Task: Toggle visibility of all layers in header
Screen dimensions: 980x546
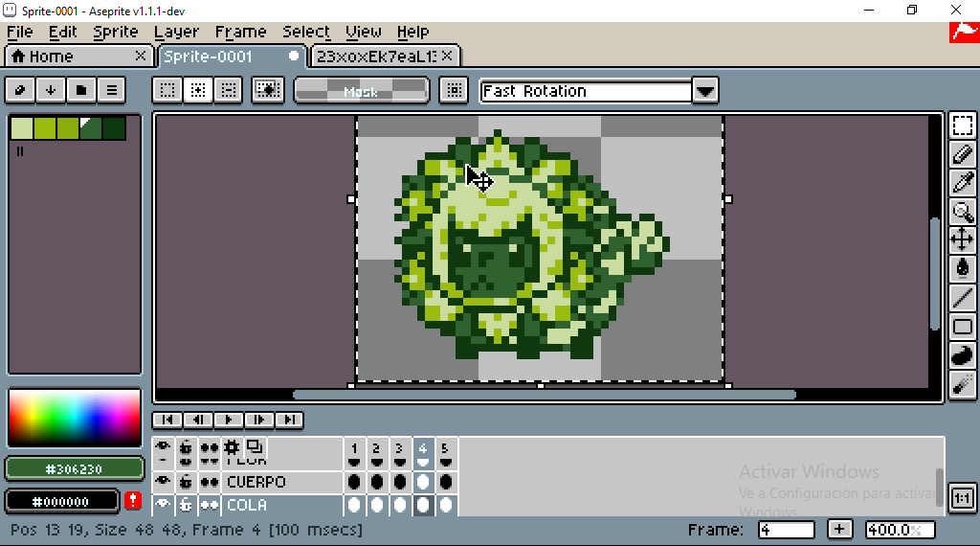Action: 163,446
